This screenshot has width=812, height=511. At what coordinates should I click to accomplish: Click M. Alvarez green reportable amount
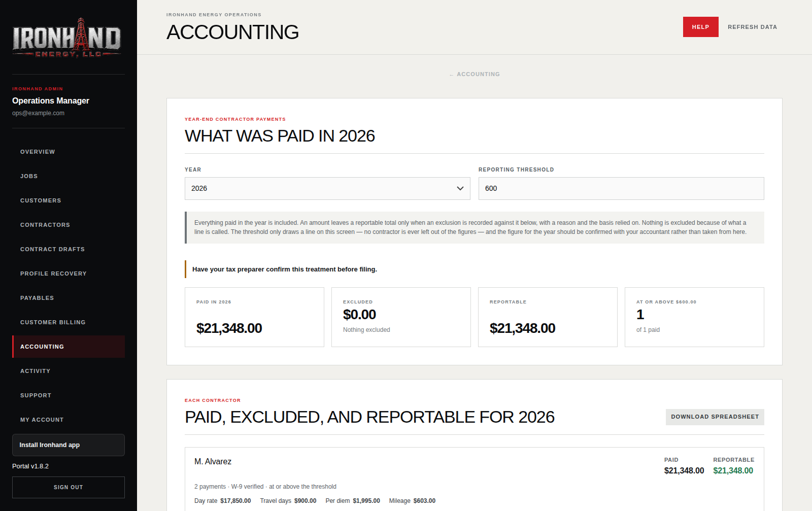tap(733, 470)
